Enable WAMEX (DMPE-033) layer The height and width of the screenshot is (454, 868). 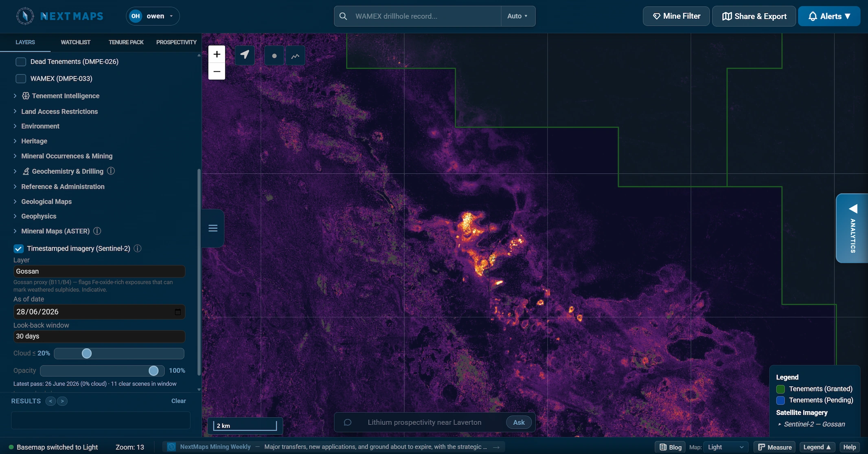[21, 79]
